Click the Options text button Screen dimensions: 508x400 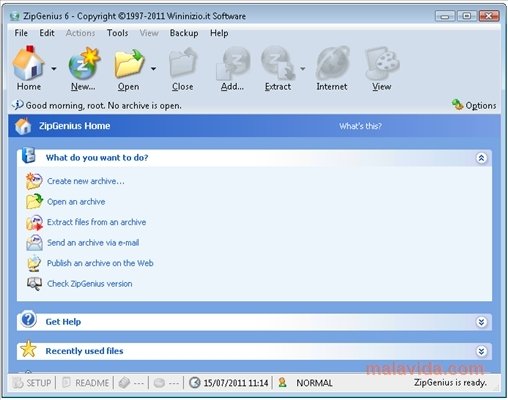coord(481,106)
